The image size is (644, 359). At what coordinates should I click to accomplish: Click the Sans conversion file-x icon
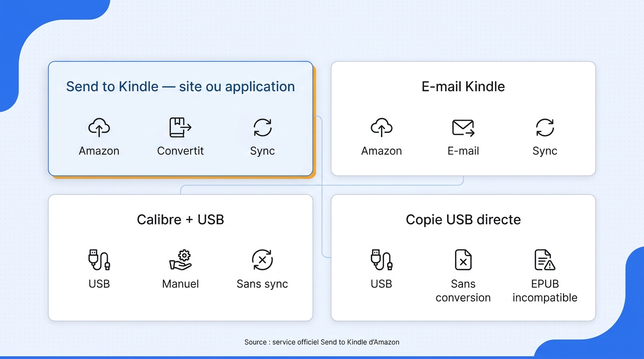tap(463, 260)
